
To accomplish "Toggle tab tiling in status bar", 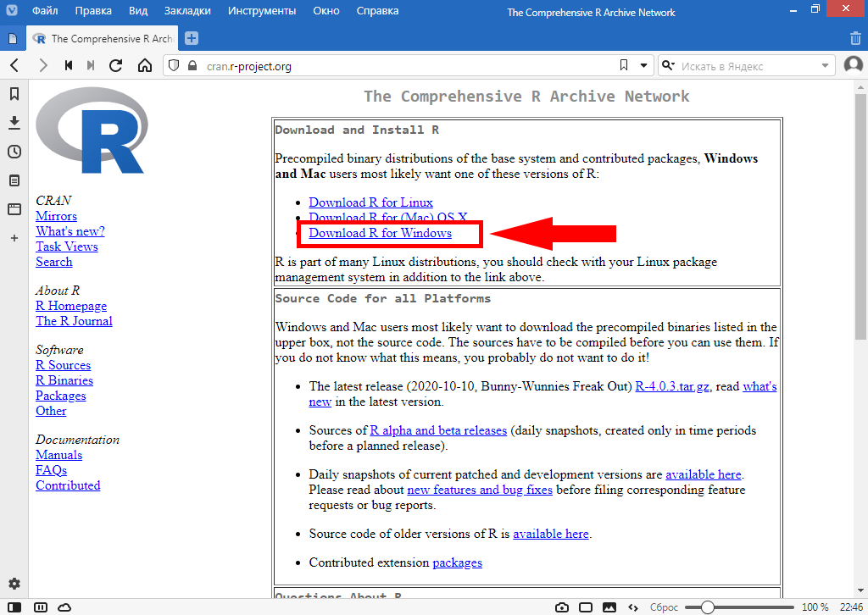I will click(x=585, y=607).
